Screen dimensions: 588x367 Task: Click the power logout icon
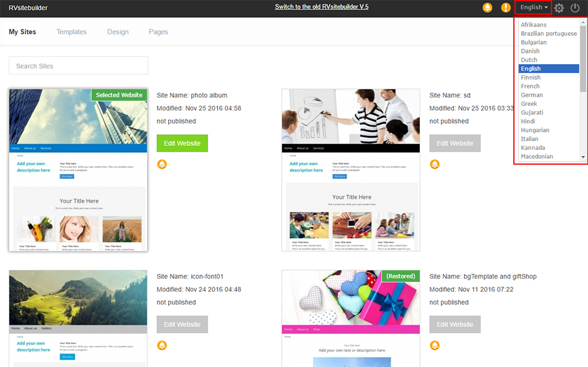coord(575,8)
